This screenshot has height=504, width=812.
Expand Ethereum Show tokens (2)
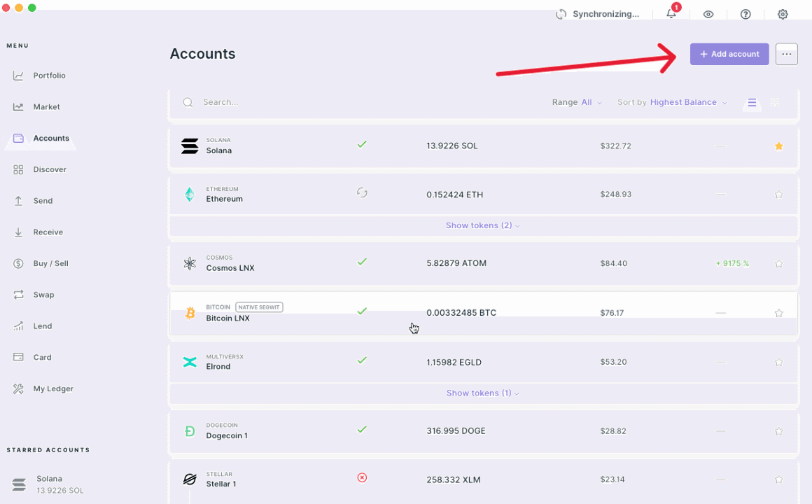[482, 225]
